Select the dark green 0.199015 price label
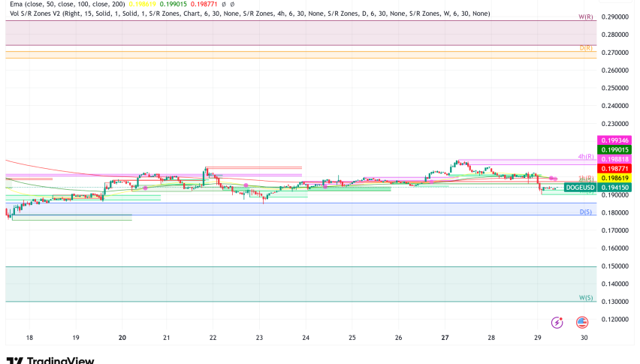The width and height of the screenshot is (640, 364). pyautogui.click(x=615, y=149)
